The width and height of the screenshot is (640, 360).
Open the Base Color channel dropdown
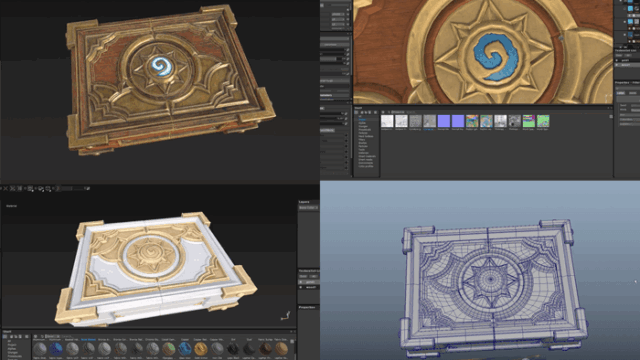coord(308,208)
